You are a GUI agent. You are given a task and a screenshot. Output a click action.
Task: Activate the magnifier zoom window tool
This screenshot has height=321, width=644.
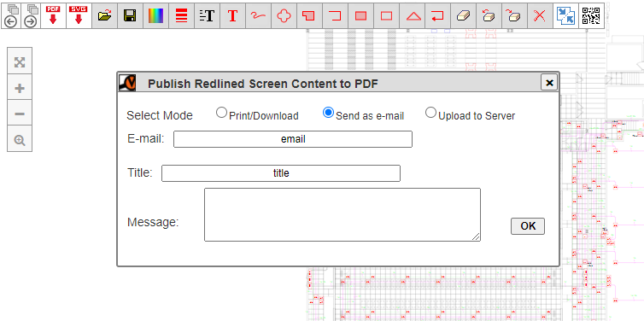(20, 140)
